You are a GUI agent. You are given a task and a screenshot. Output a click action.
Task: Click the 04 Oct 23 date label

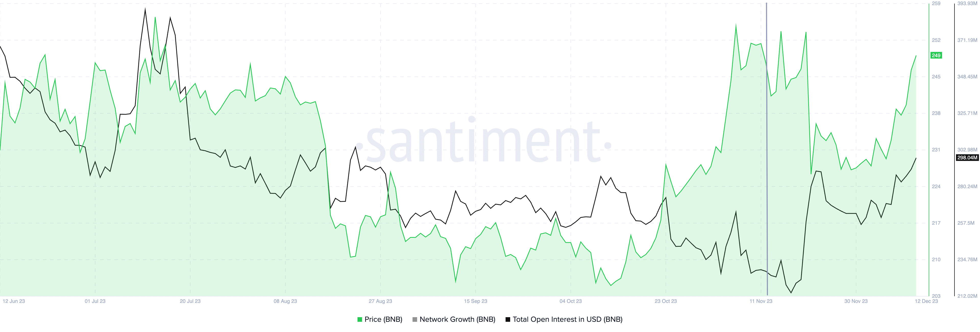(571, 301)
